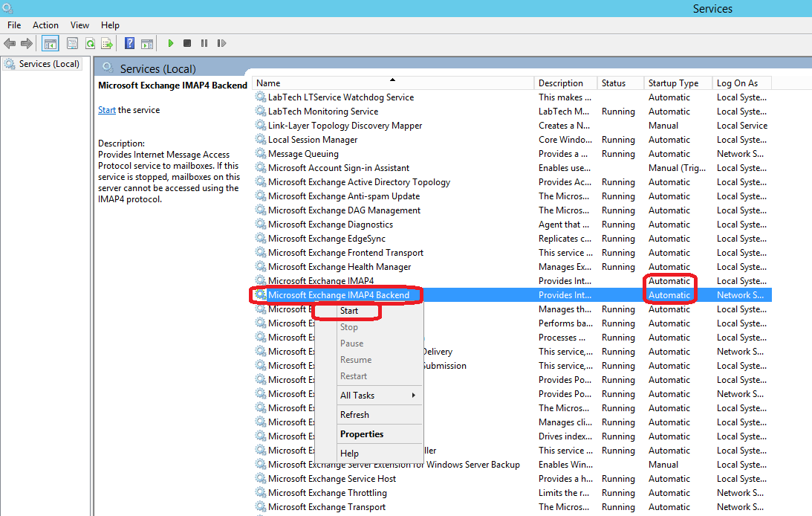812x516 pixels.
Task: Click the Start Service green play icon
Action: (x=171, y=44)
